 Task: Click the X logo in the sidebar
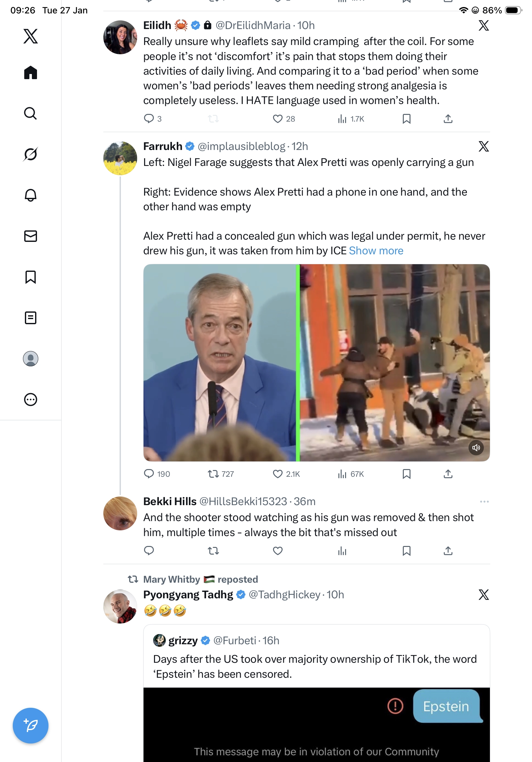tap(31, 36)
